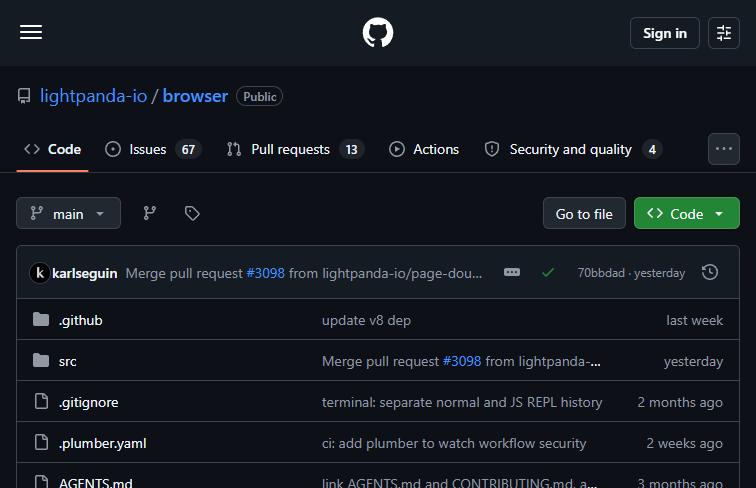Click the .github folder icon
The image size is (756, 488).
pos(41,319)
